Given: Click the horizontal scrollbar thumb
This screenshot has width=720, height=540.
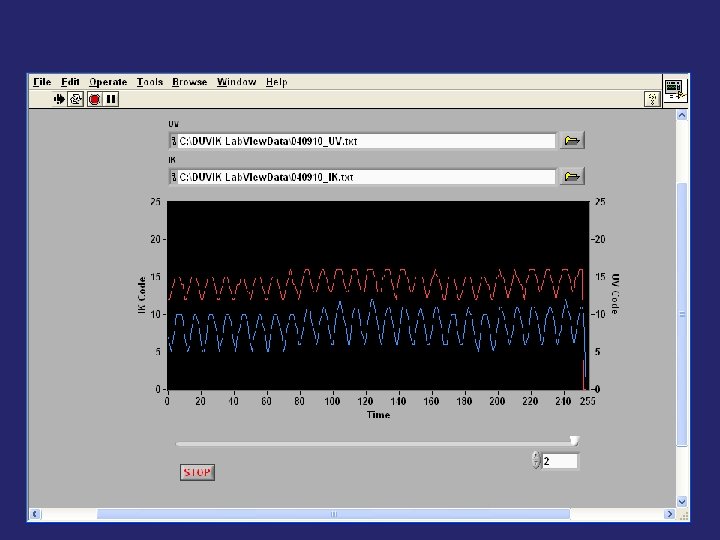Looking at the screenshot, I should (333, 514).
